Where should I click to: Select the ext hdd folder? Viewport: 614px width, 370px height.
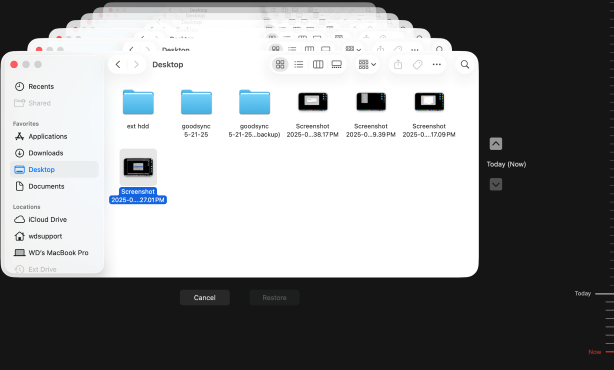[138, 102]
